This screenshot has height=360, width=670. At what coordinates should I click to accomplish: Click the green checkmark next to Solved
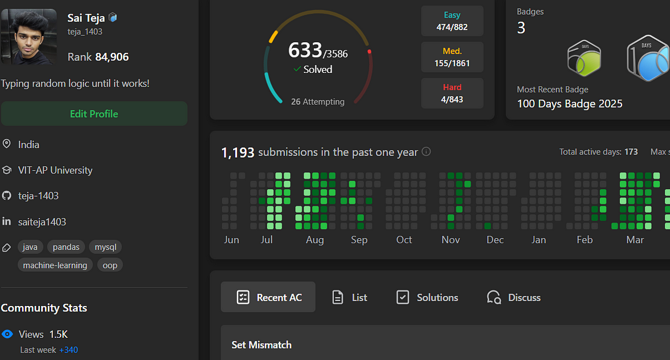tap(297, 69)
